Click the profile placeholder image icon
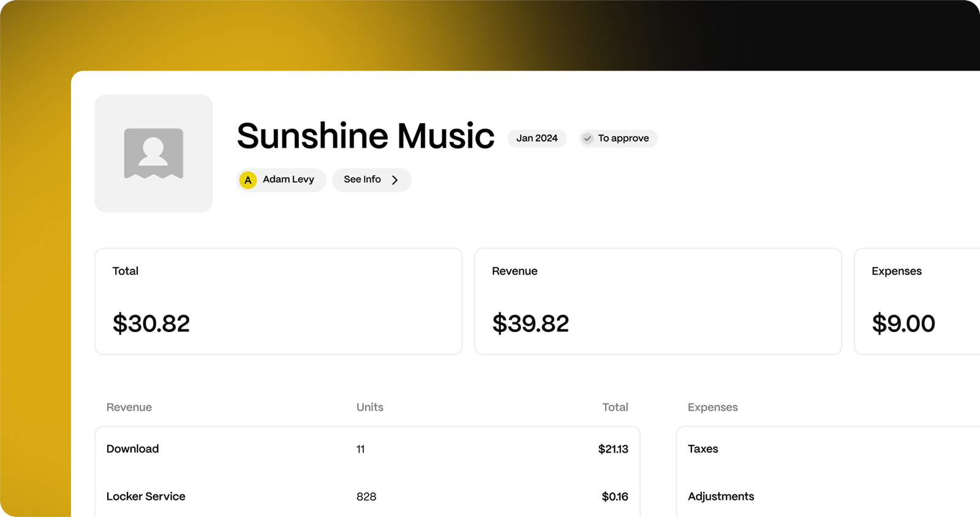 153,153
